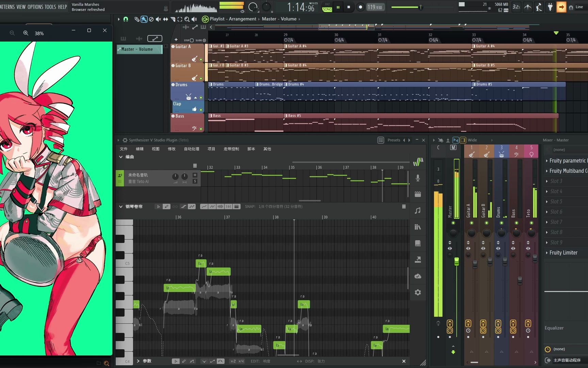Click the zoom-in magnifier in image viewer
This screenshot has width=588, height=368.
click(x=26, y=33)
